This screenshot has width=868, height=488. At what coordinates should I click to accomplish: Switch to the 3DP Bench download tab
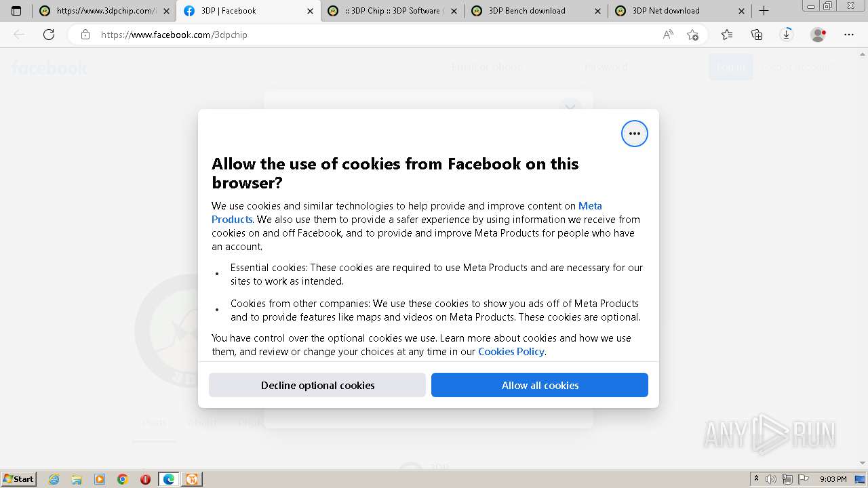click(526, 11)
